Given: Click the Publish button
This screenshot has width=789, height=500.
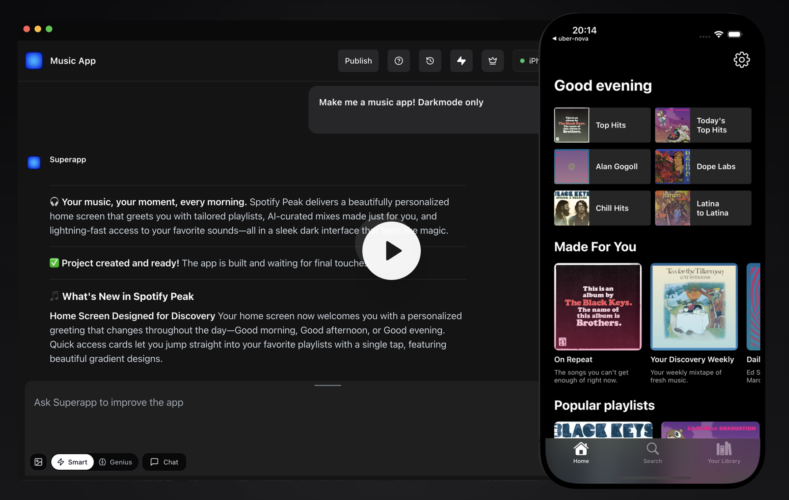Looking at the screenshot, I should tap(358, 61).
